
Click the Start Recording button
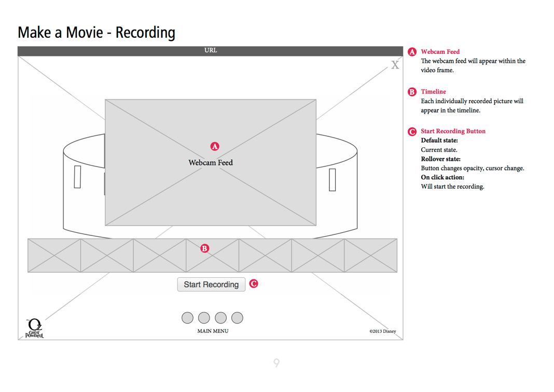211,284
